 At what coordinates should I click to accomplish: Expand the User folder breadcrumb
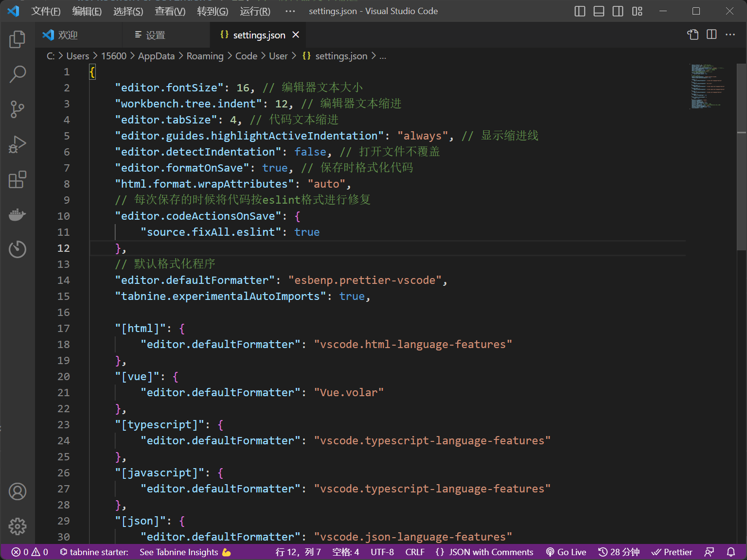click(278, 56)
